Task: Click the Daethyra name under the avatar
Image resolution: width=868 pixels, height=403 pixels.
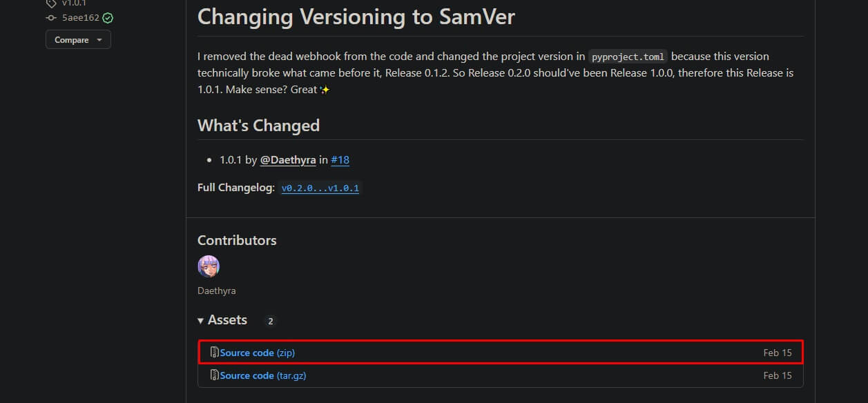Action: click(217, 291)
